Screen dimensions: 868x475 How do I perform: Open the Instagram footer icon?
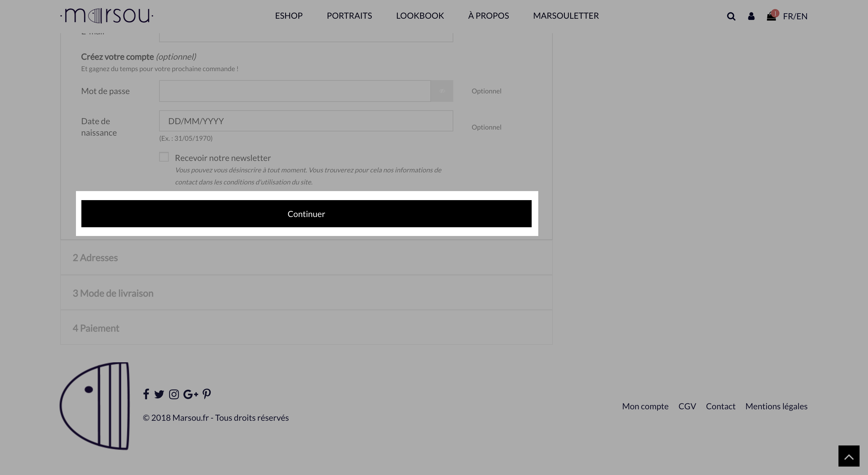(x=174, y=394)
